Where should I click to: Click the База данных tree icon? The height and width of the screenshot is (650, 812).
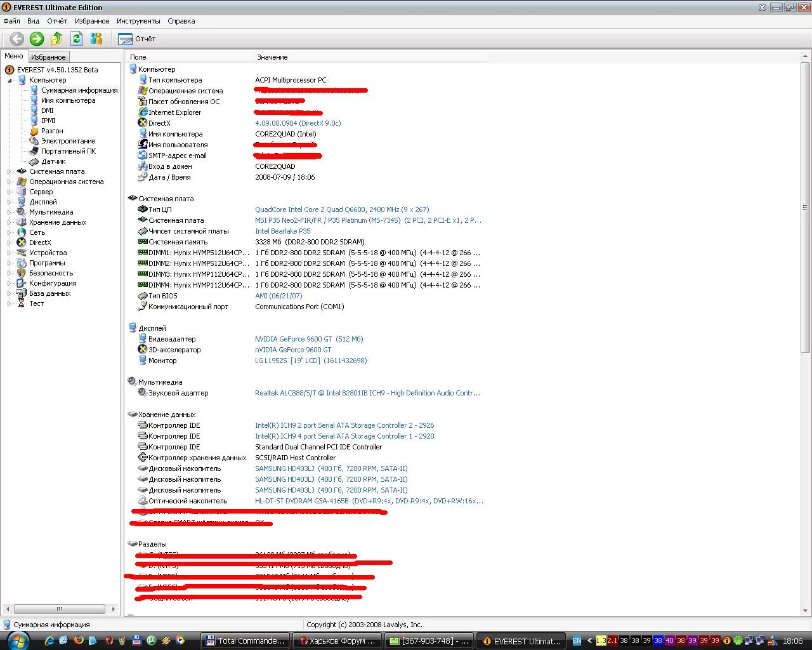(22, 293)
